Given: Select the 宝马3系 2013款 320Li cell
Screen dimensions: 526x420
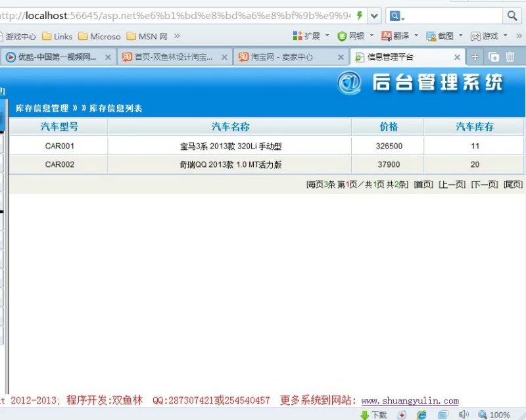Looking at the screenshot, I should point(230,146).
